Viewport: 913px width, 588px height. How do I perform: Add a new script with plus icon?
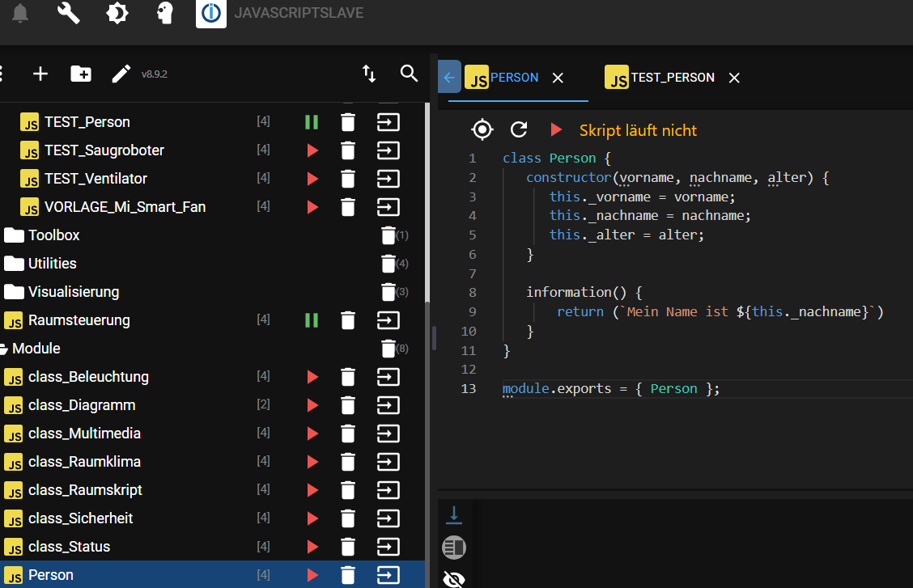coord(40,74)
